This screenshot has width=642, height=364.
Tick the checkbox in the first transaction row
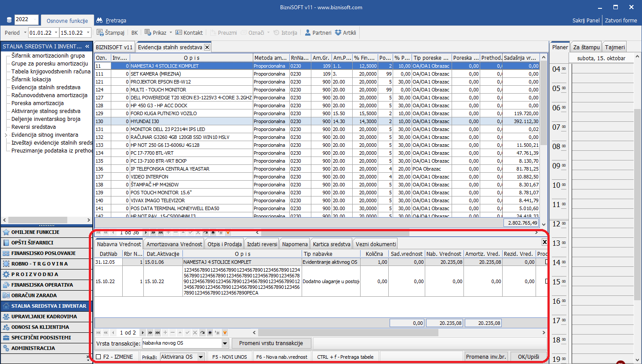[x=547, y=262]
